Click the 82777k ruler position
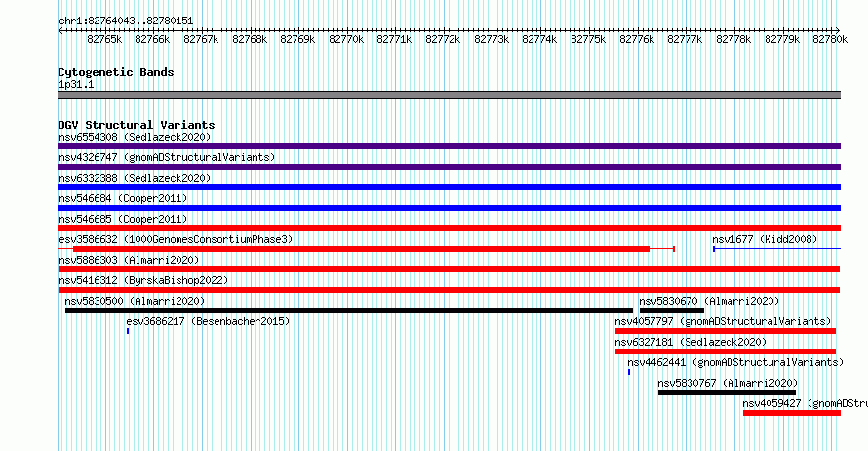Image resolution: width=868 pixels, height=451 pixels. click(x=685, y=39)
